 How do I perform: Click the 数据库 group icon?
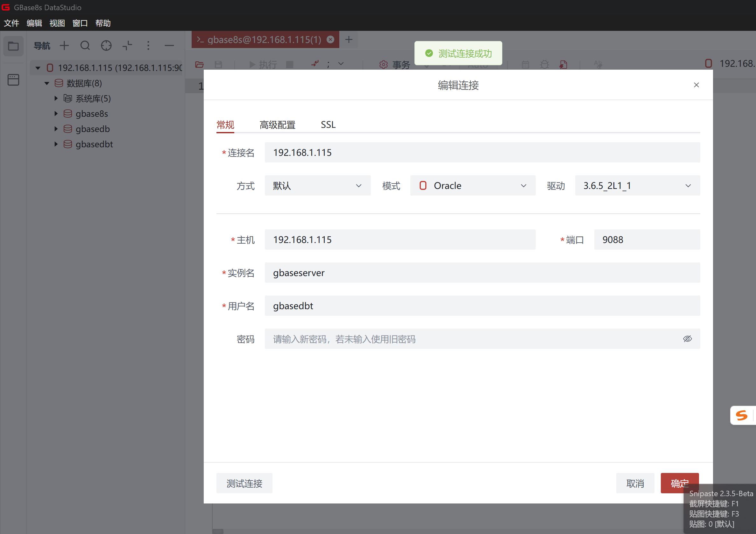[59, 83]
